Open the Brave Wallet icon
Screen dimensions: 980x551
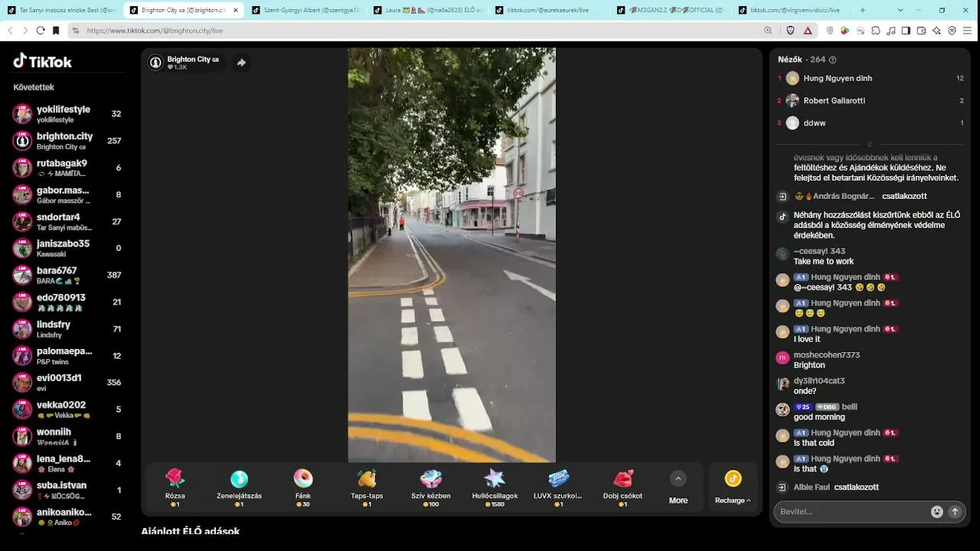coord(922,31)
